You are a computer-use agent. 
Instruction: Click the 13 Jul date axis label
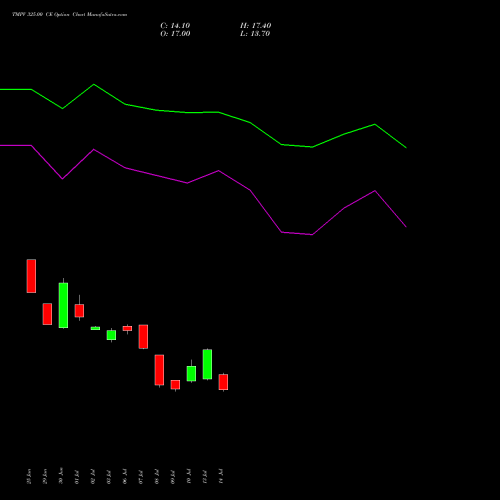pos(205,477)
